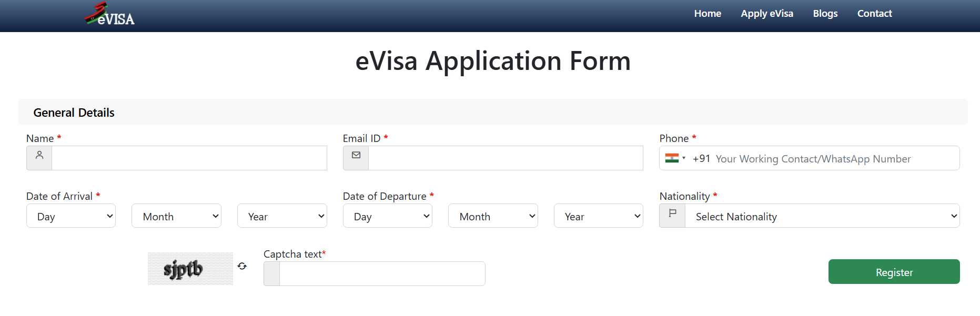Click the Captcha text input field

382,274
